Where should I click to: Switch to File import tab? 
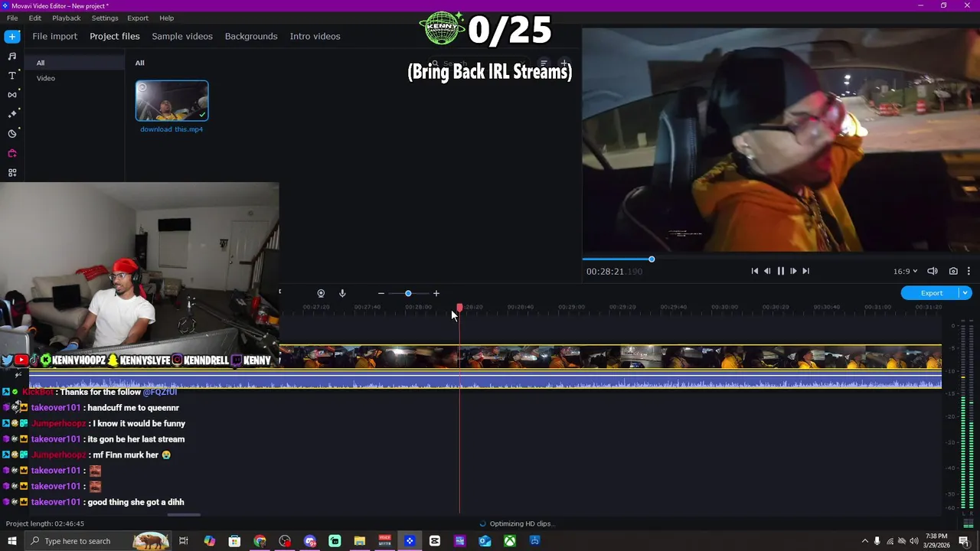pyautogui.click(x=54, y=36)
